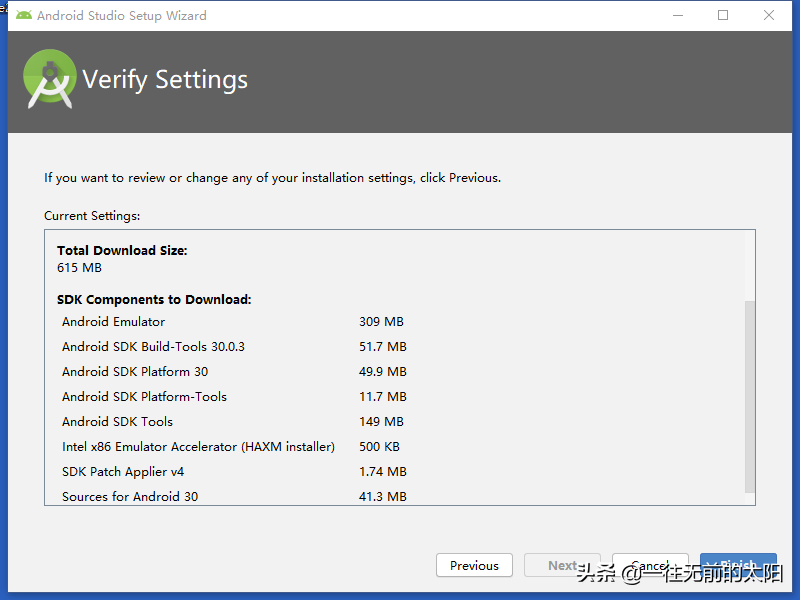Click the Android SDK Platform-Tools entry
Image resolution: width=800 pixels, height=600 pixels.
(x=144, y=397)
